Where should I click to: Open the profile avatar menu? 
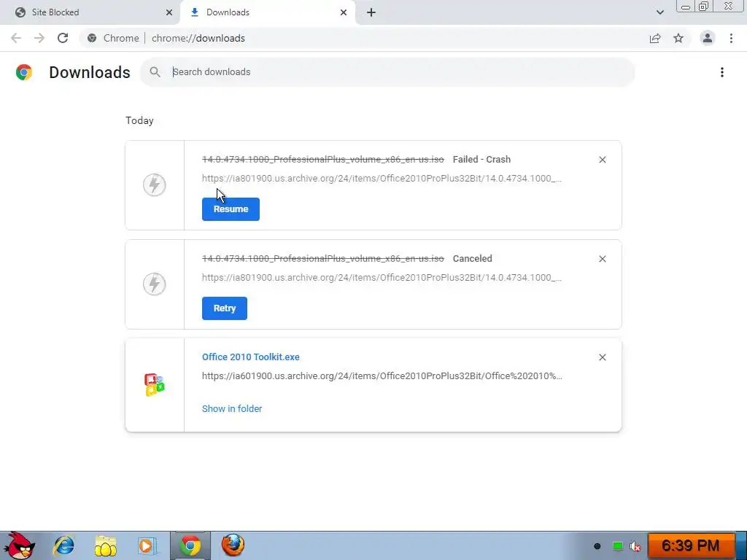tap(708, 38)
